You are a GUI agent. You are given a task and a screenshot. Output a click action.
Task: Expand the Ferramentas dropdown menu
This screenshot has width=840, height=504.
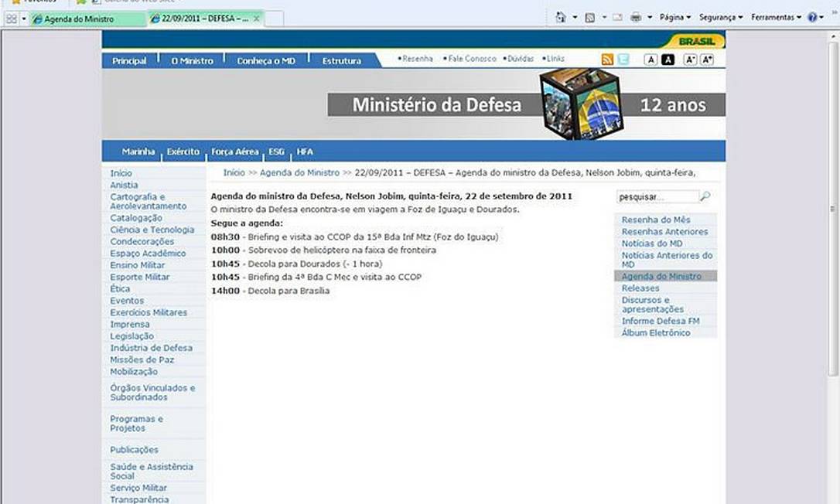pyautogui.click(x=776, y=17)
